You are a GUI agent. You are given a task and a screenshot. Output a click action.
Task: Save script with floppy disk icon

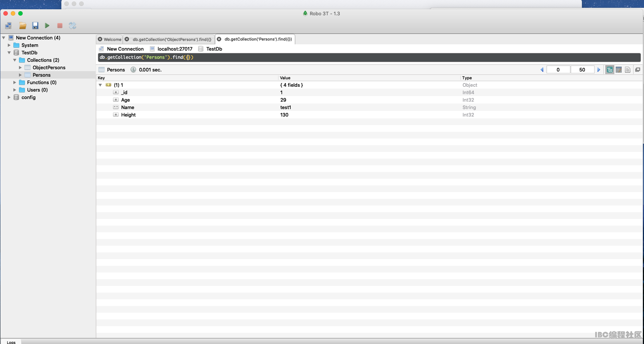[35, 26]
